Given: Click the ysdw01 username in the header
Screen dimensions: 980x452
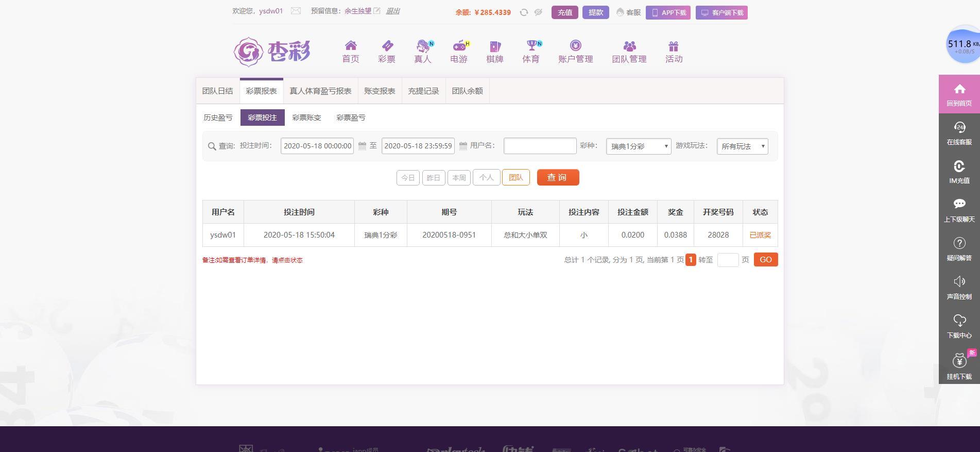Looking at the screenshot, I should click(271, 11).
